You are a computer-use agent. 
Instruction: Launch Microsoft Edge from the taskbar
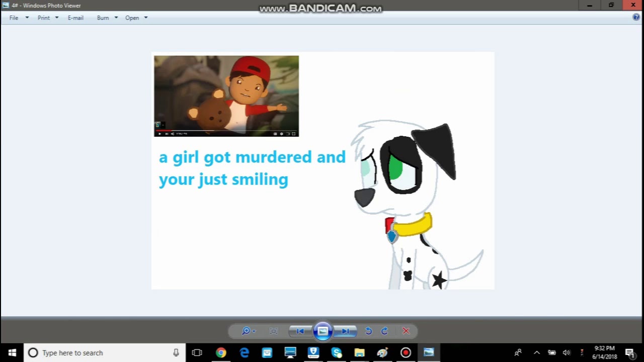point(244,352)
